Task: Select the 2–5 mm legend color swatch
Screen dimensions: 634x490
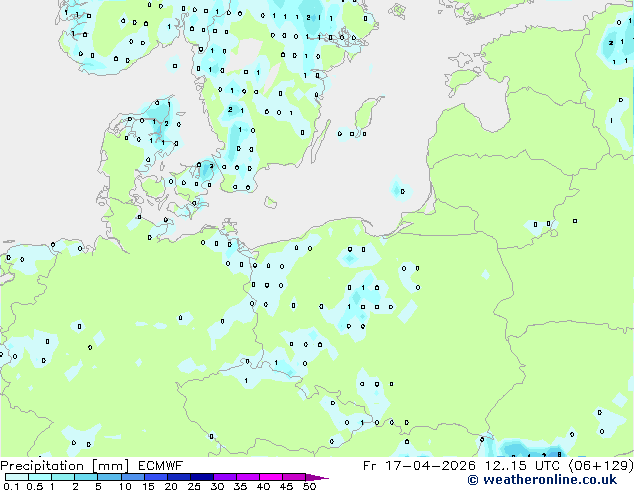Action: click(x=86, y=477)
